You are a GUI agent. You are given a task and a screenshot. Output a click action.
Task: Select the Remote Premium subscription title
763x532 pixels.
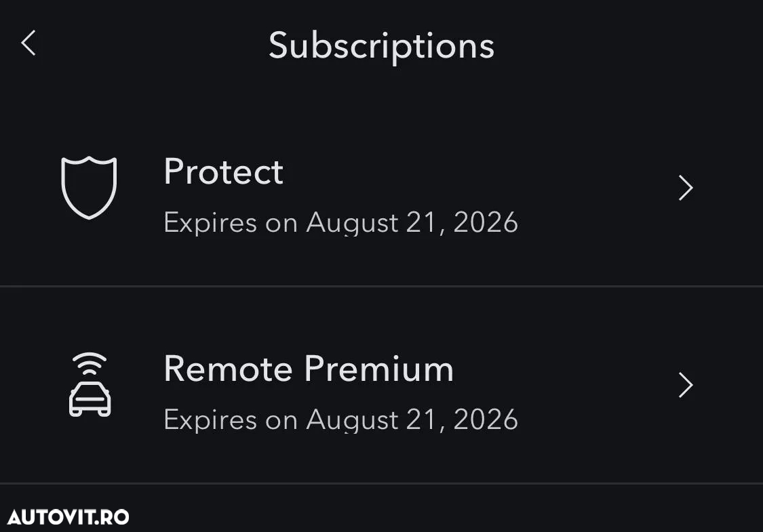(309, 369)
